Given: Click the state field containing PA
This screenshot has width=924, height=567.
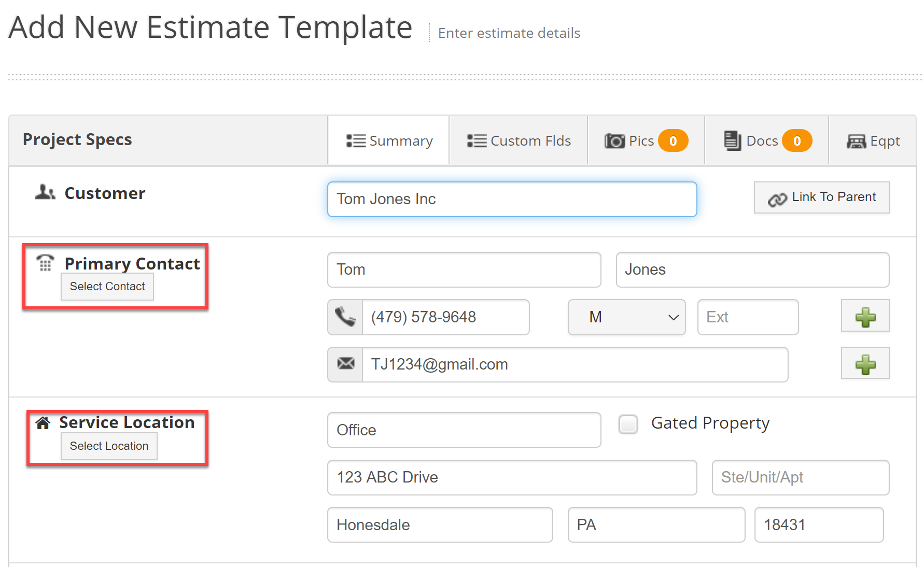Looking at the screenshot, I should (656, 525).
